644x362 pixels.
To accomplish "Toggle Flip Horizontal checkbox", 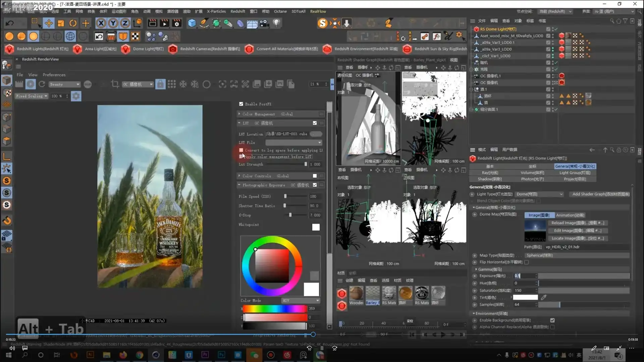I will (526, 262).
